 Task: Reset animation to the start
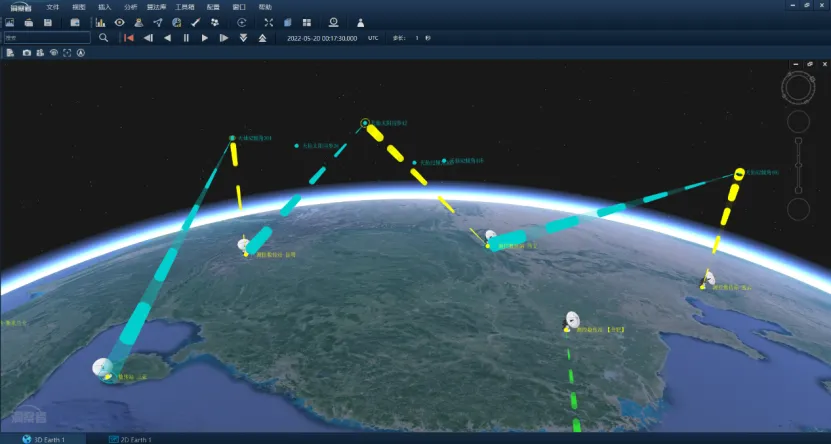(x=129, y=38)
